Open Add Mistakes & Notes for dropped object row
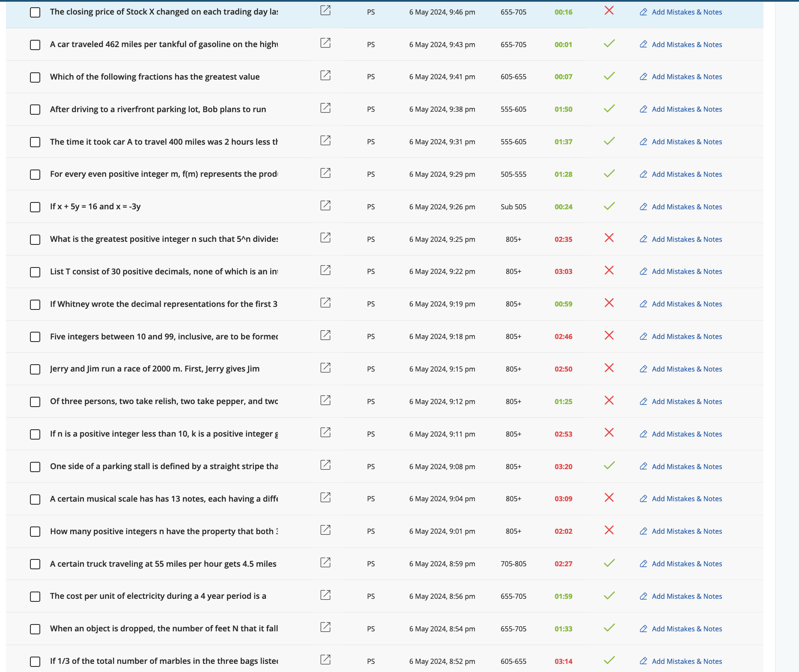 point(686,629)
